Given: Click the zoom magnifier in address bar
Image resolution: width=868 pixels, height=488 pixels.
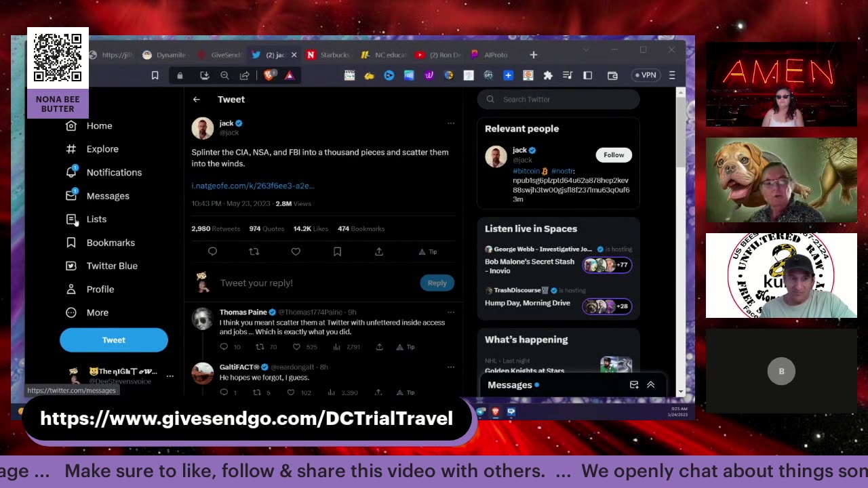Looking at the screenshot, I should (224, 75).
